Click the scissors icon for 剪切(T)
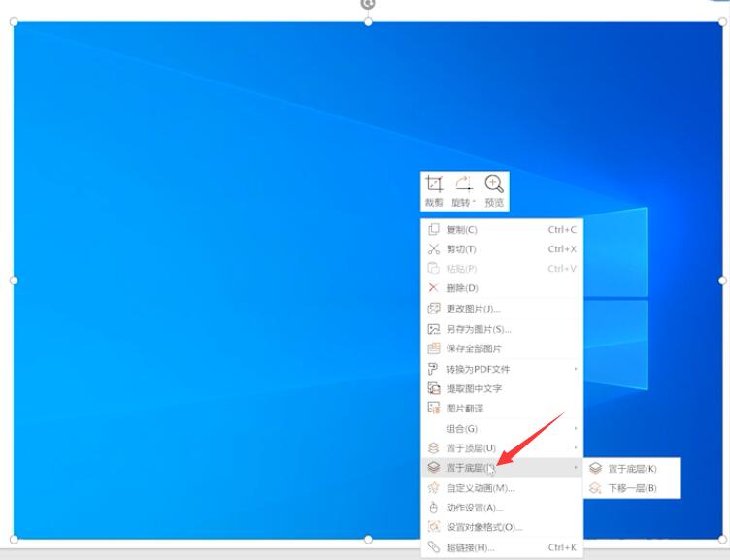Screen dimensions: 730x560 point(433,249)
